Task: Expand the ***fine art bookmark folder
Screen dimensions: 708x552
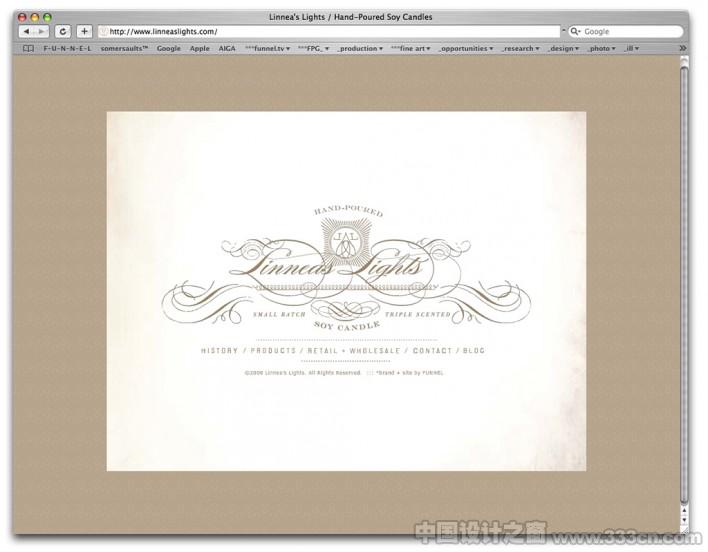Action: (410, 48)
